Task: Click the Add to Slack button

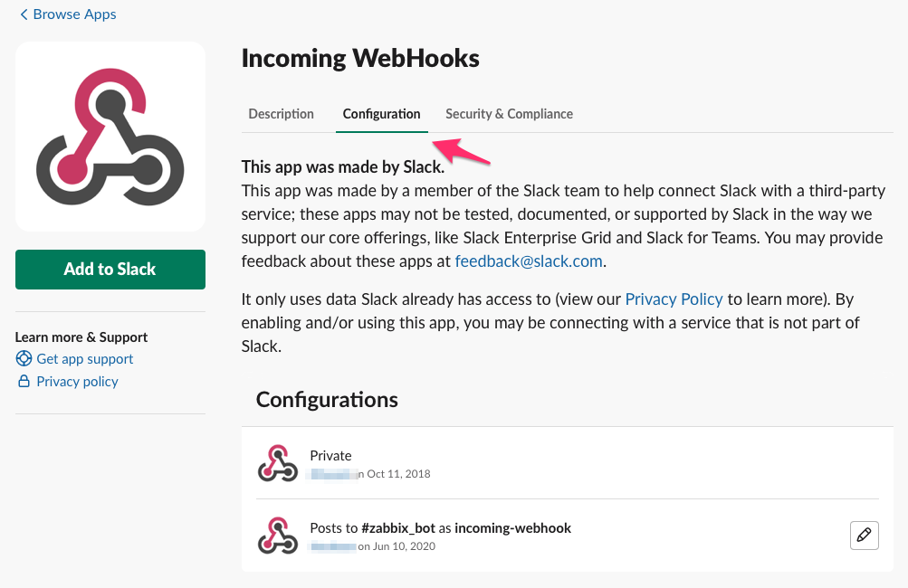Action: tap(110, 269)
